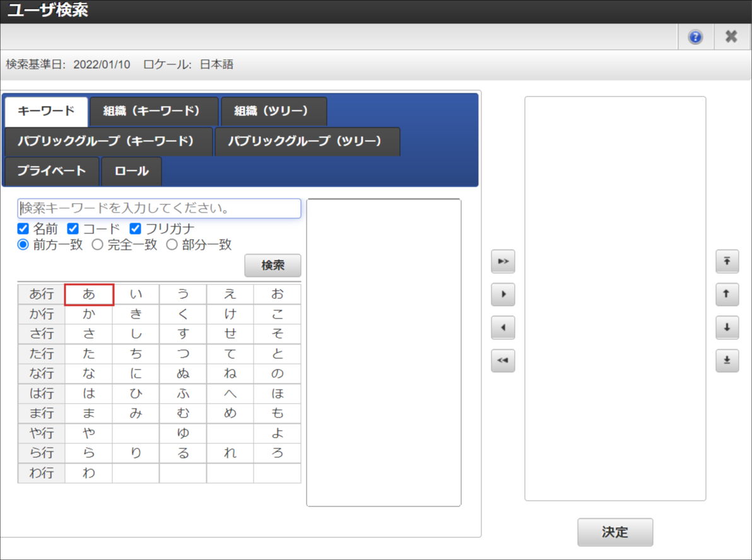Click the blue help question mark icon
752x560 pixels.
pos(695,37)
